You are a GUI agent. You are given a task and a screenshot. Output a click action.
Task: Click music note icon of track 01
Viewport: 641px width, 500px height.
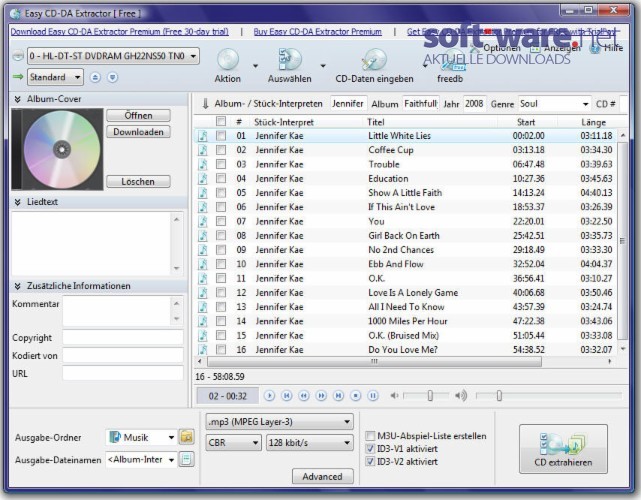point(203,136)
